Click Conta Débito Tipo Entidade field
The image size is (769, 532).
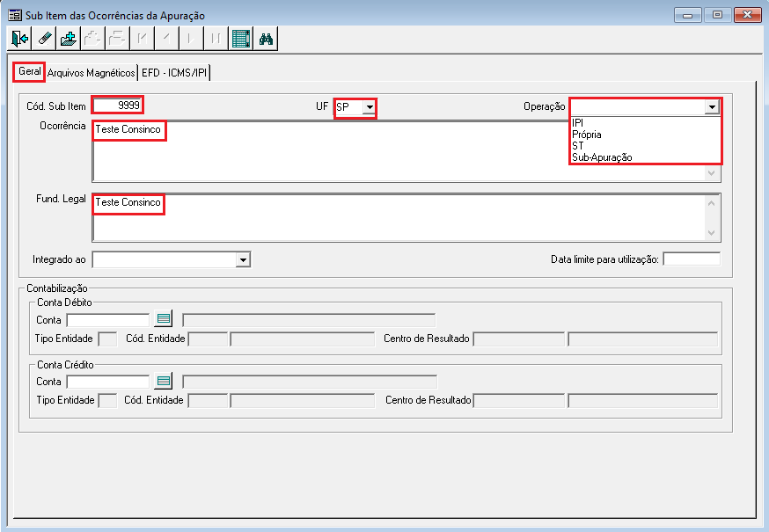pyautogui.click(x=107, y=339)
